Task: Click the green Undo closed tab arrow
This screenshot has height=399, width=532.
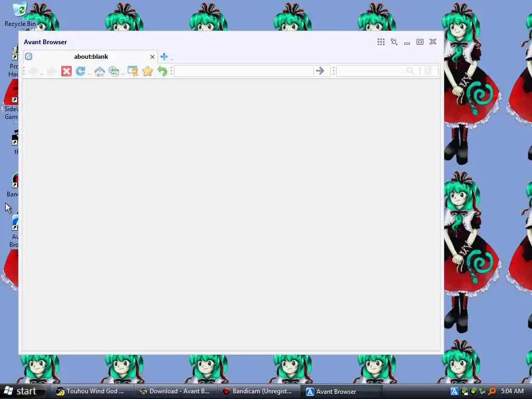Action: click(x=162, y=71)
